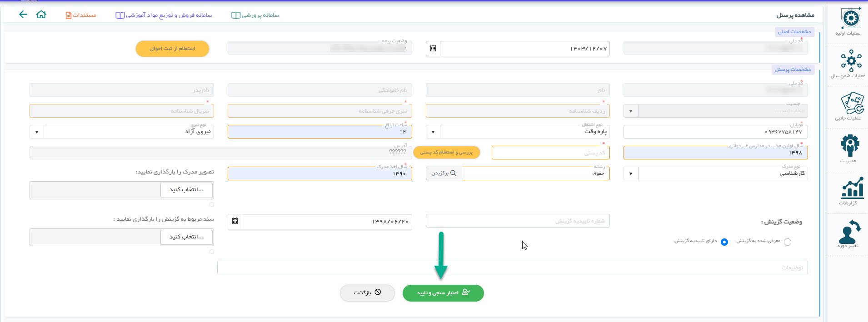Viewport: 868px width, 322px height.
Task: Open سامانه پرورشی top menu link
Action: 255,15
